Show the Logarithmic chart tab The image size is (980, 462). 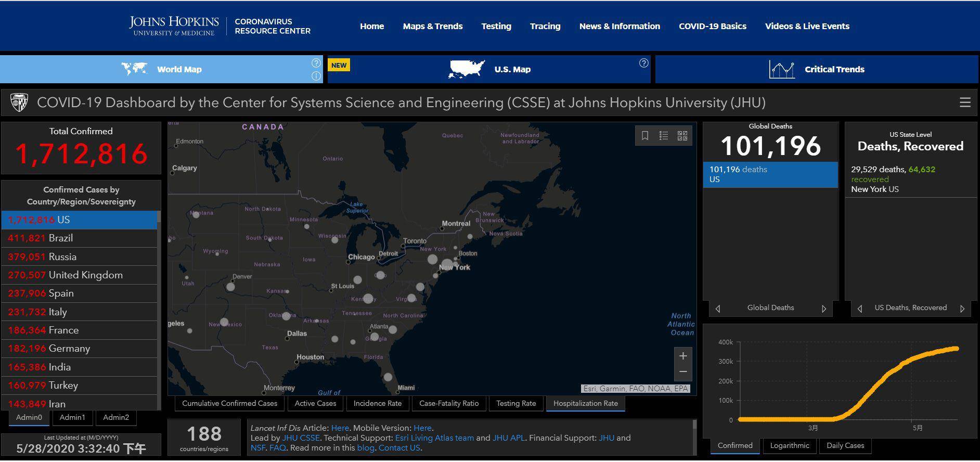[x=790, y=446]
